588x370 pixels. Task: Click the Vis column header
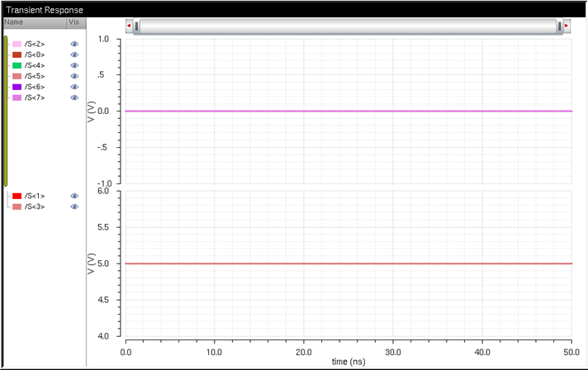[77, 22]
